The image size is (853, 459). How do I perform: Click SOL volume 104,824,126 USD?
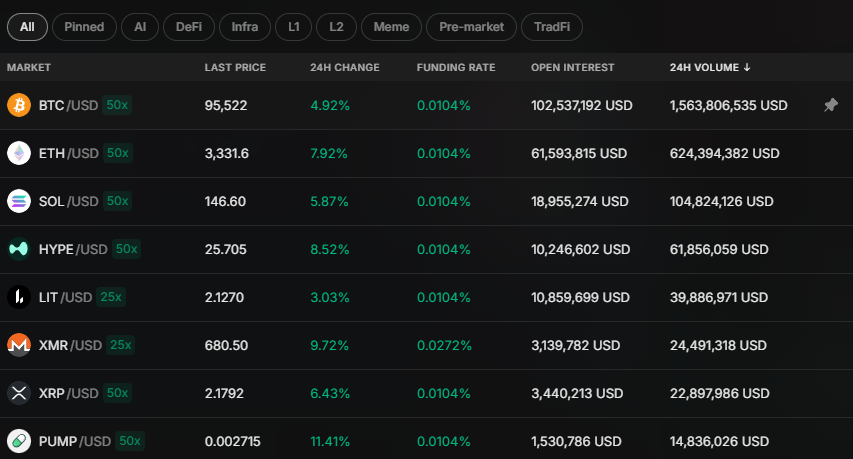[x=721, y=201]
